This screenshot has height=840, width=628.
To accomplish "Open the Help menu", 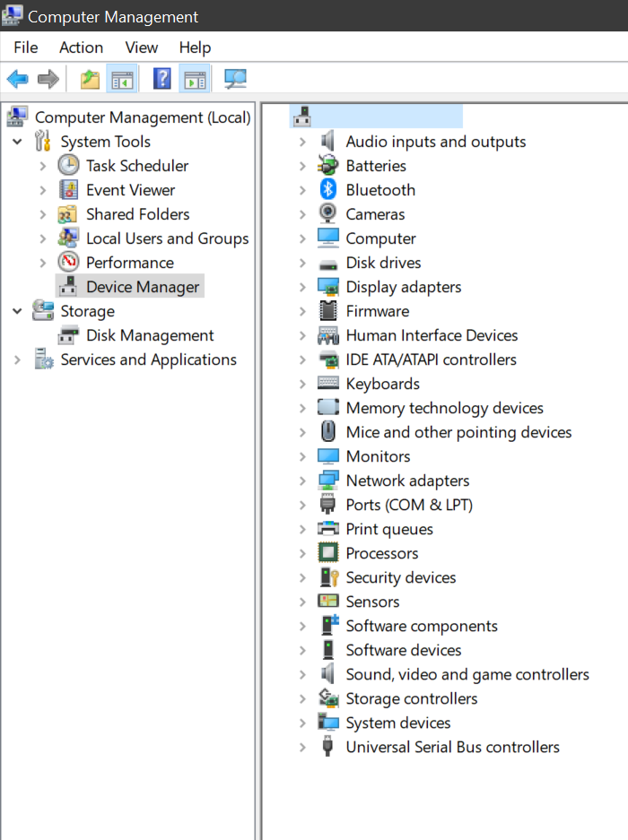I will [x=195, y=48].
